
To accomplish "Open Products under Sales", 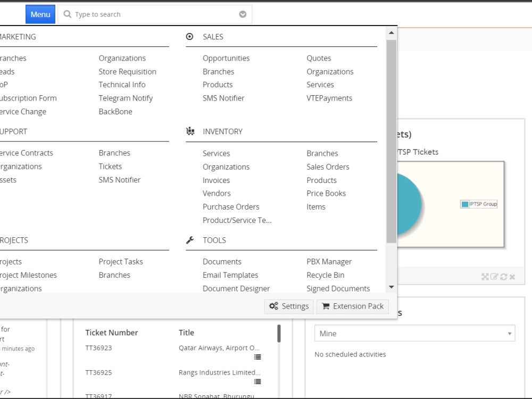I will click(x=218, y=85).
